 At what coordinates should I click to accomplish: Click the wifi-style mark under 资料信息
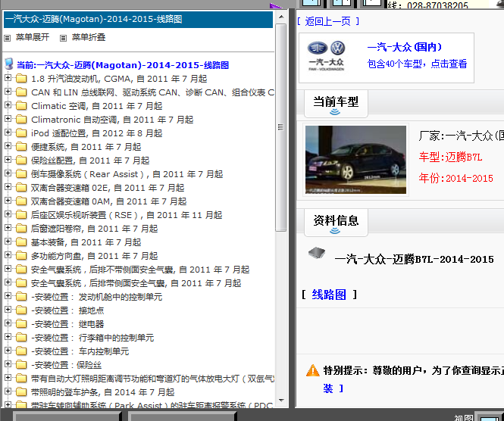335,231
